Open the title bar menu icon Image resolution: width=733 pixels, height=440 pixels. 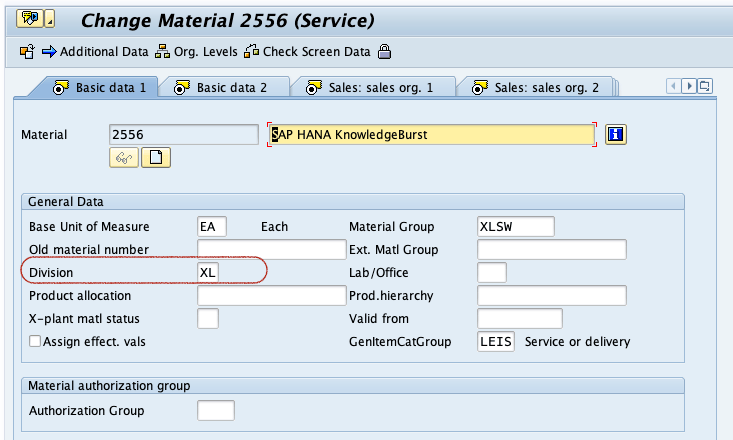click(29, 19)
